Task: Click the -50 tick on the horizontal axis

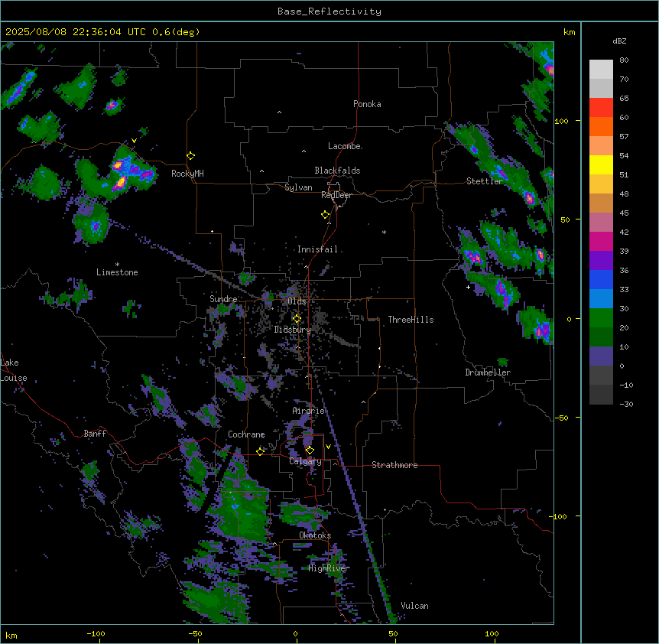Action: [195, 633]
